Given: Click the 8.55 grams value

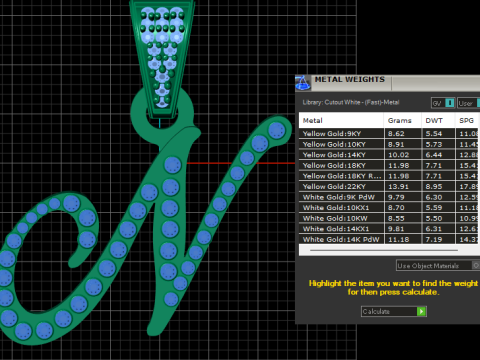Looking at the screenshot, I should tap(396, 218).
